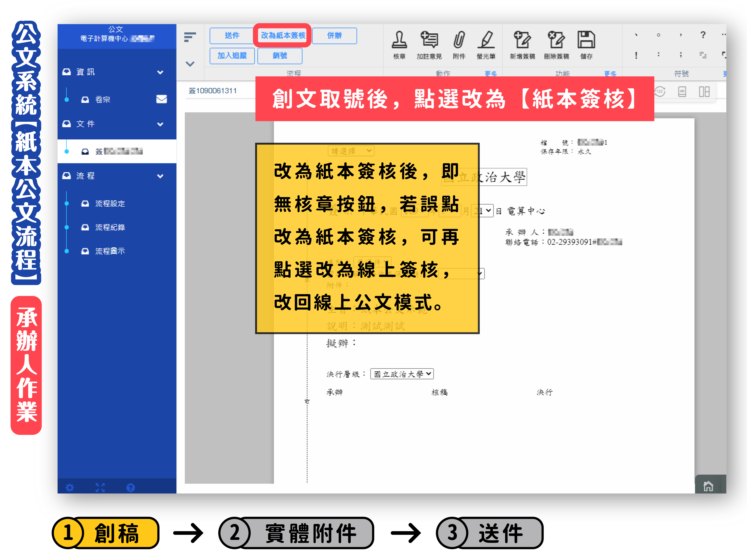Click 更多 link in 功能 group
Image resolution: width=747 pixels, height=560 pixels.
pyautogui.click(x=610, y=73)
